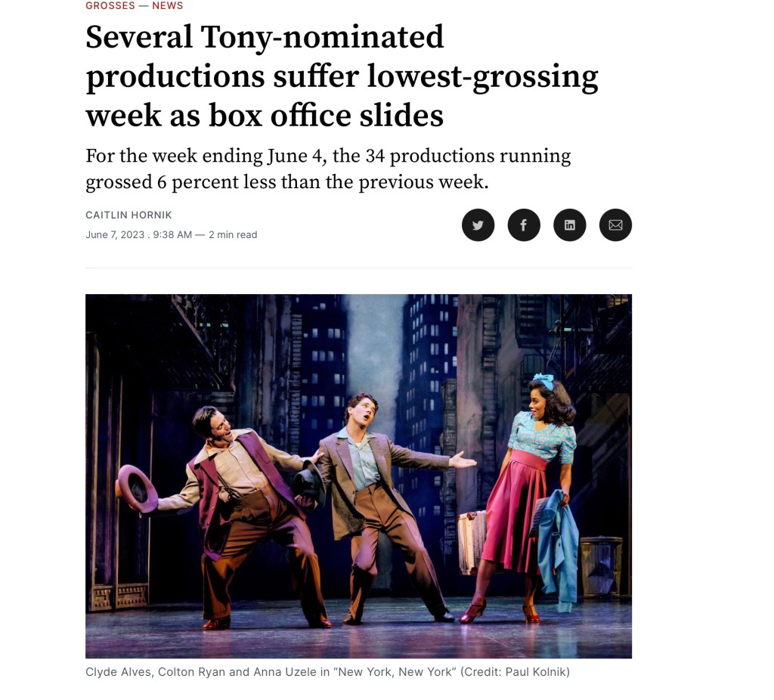The width and height of the screenshot is (774, 700).
Task: Click the "2 min read" label
Action: [233, 235]
